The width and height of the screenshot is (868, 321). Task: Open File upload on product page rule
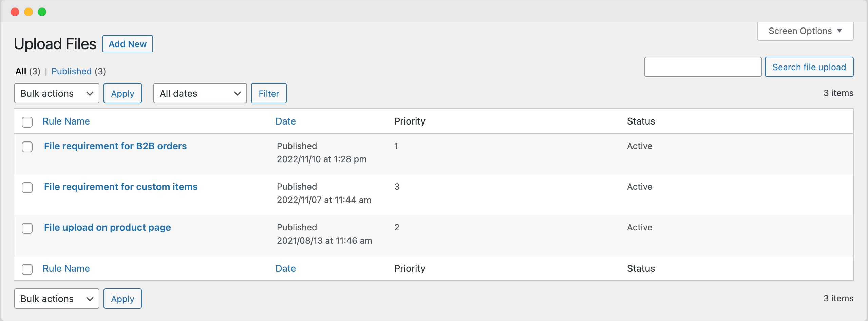107,227
